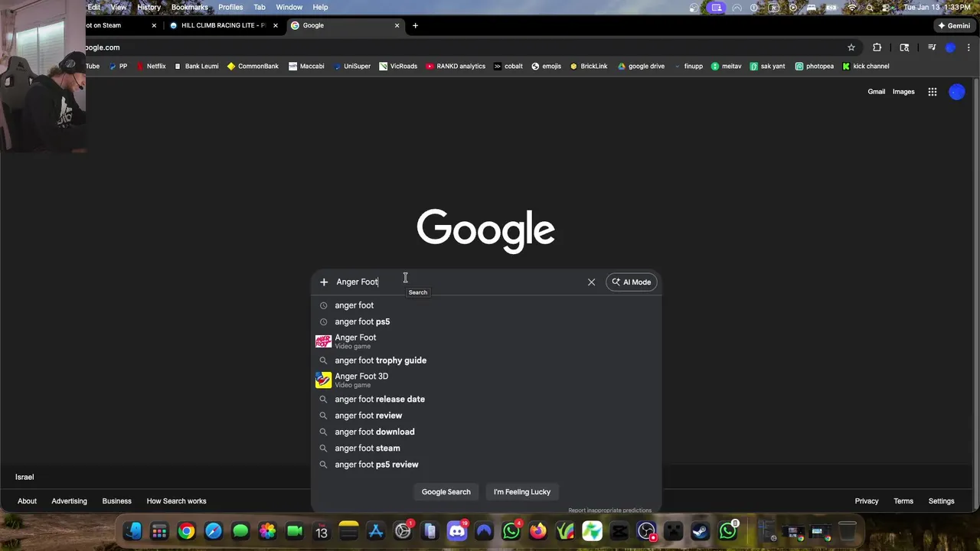Open the CommonBank bookmark
The image size is (980, 551).
tap(253, 67)
